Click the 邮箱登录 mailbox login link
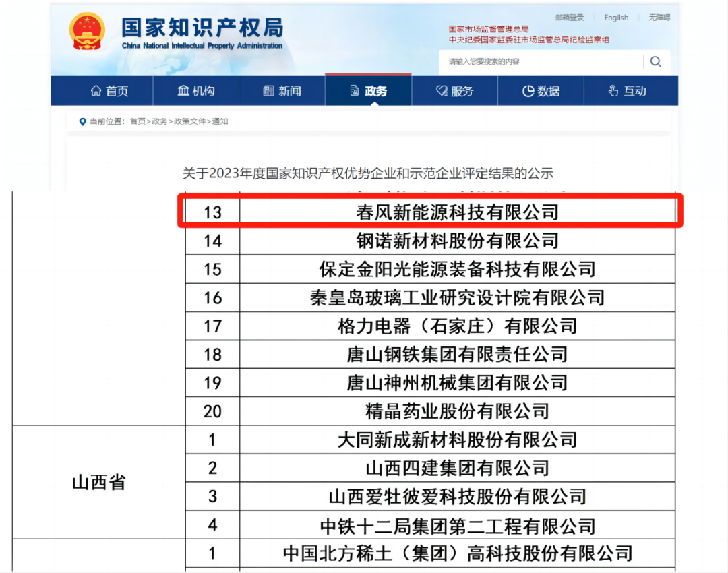The height and width of the screenshot is (573, 728). click(570, 18)
